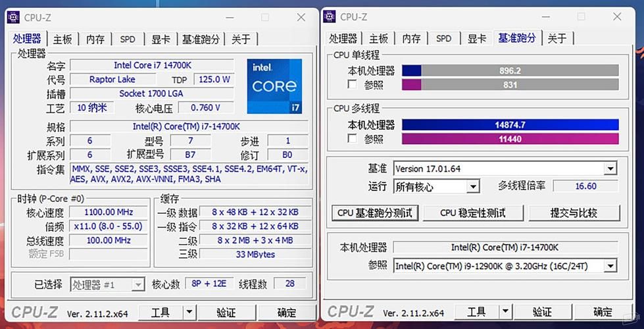Click core speed value 1100.00 MHz
The image size is (644, 329).
pyautogui.click(x=109, y=212)
